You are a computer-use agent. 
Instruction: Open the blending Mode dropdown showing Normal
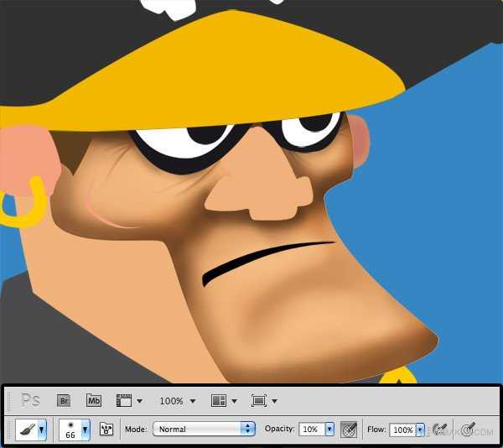tap(203, 430)
